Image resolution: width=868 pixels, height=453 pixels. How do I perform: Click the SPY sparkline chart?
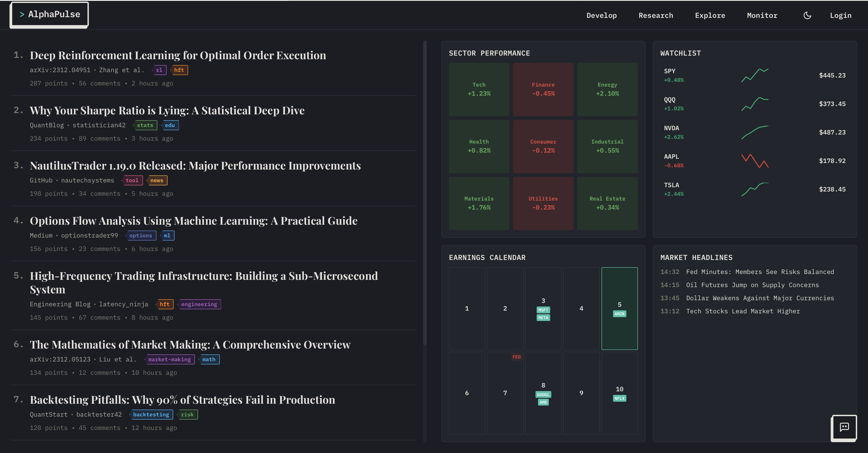click(x=755, y=75)
